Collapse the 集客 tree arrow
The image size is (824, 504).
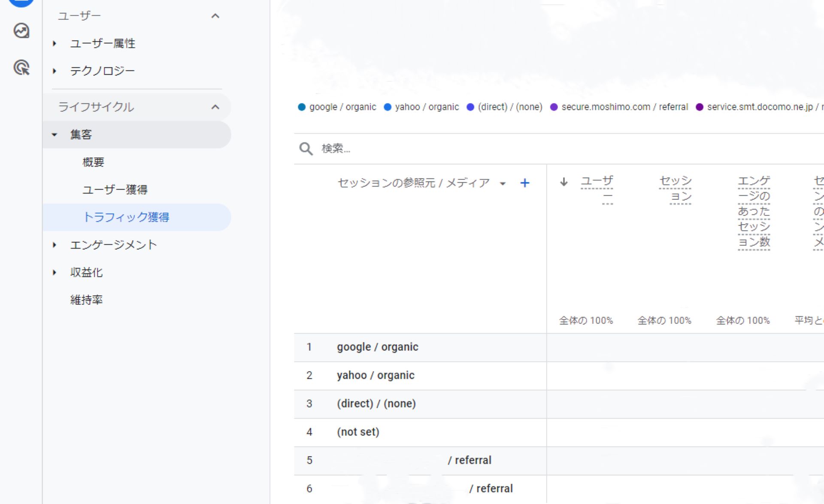[x=54, y=135]
